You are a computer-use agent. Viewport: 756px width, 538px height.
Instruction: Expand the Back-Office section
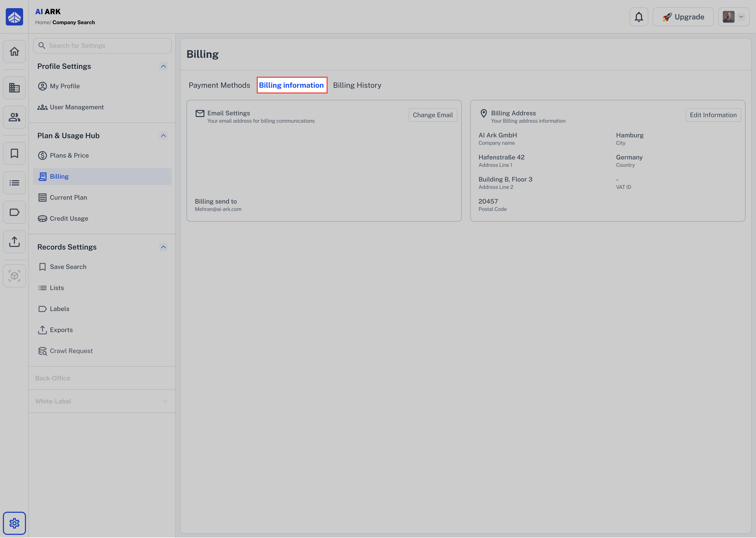coord(102,378)
